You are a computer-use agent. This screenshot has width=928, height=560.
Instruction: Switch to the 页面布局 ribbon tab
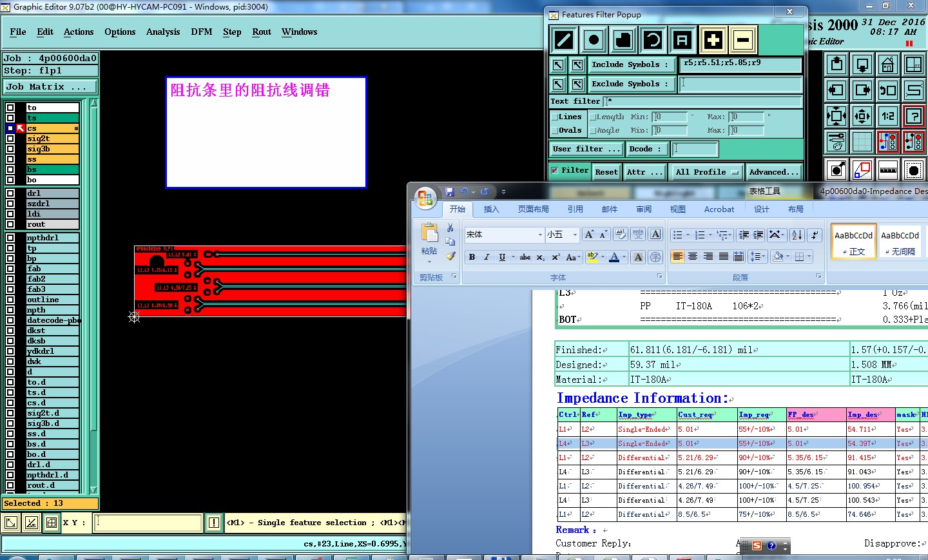coord(534,209)
